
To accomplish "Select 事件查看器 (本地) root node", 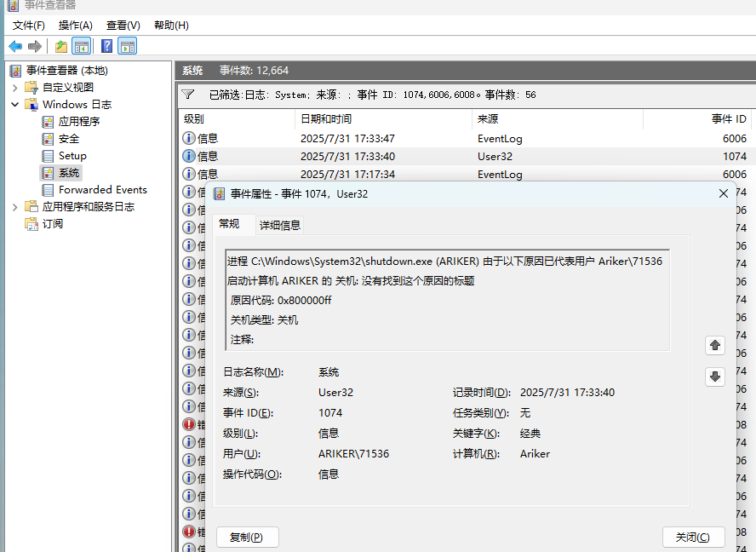I will [x=67, y=71].
